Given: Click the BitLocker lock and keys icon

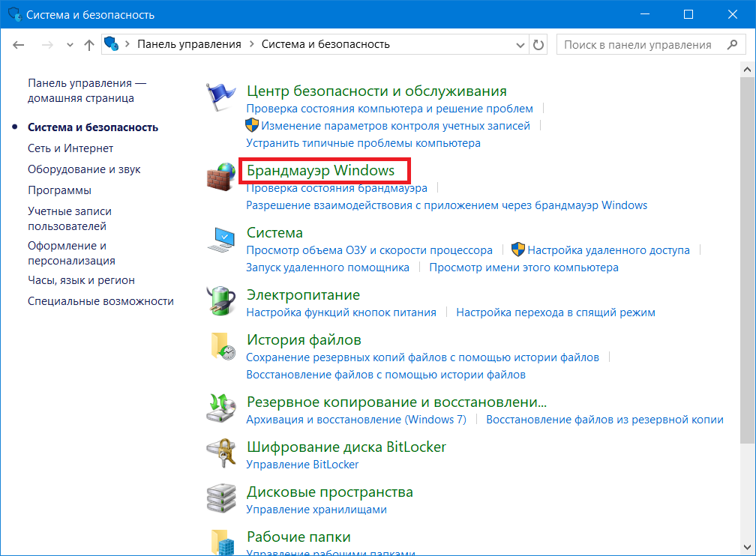Looking at the screenshot, I should pyautogui.click(x=220, y=453).
